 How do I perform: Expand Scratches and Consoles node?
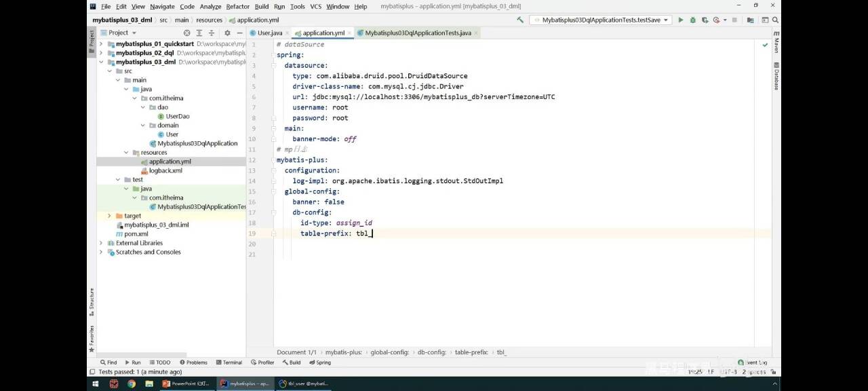pos(101,252)
